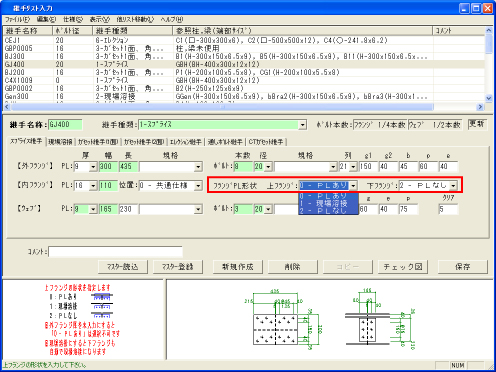This screenshot has height=372, width=496.
Task: Open the 編集(E) menu
Action: point(46,19)
